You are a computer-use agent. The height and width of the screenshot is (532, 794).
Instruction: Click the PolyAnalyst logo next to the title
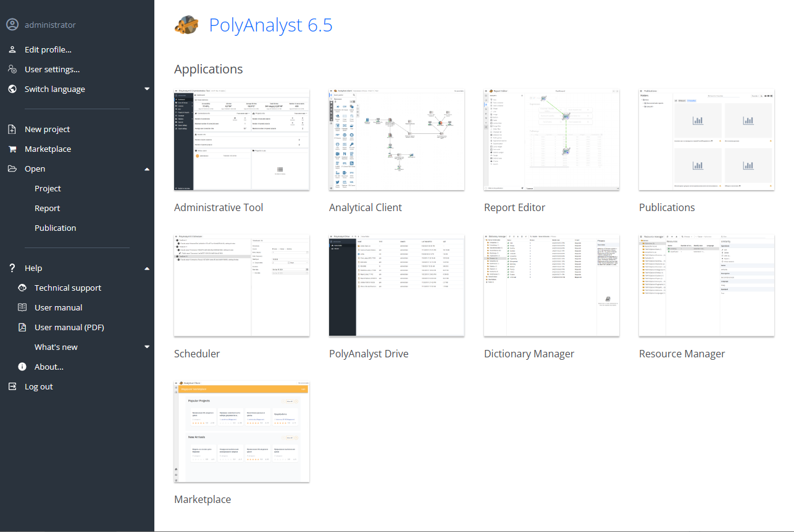pyautogui.click(x=187, y=25)
